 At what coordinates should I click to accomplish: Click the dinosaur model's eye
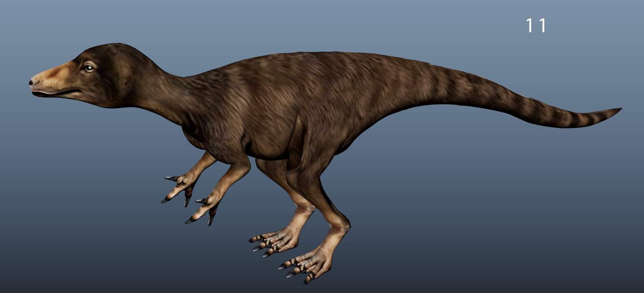point(89,67)
